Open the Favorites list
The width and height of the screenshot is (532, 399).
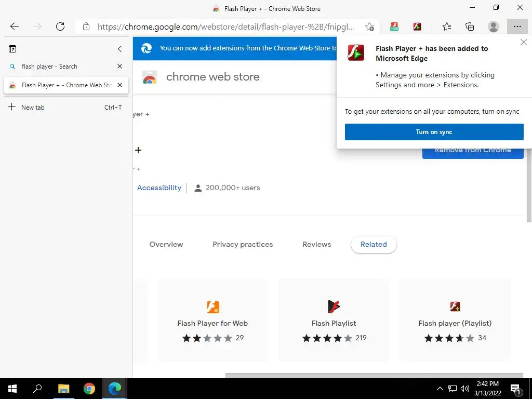tap(447, 26)
